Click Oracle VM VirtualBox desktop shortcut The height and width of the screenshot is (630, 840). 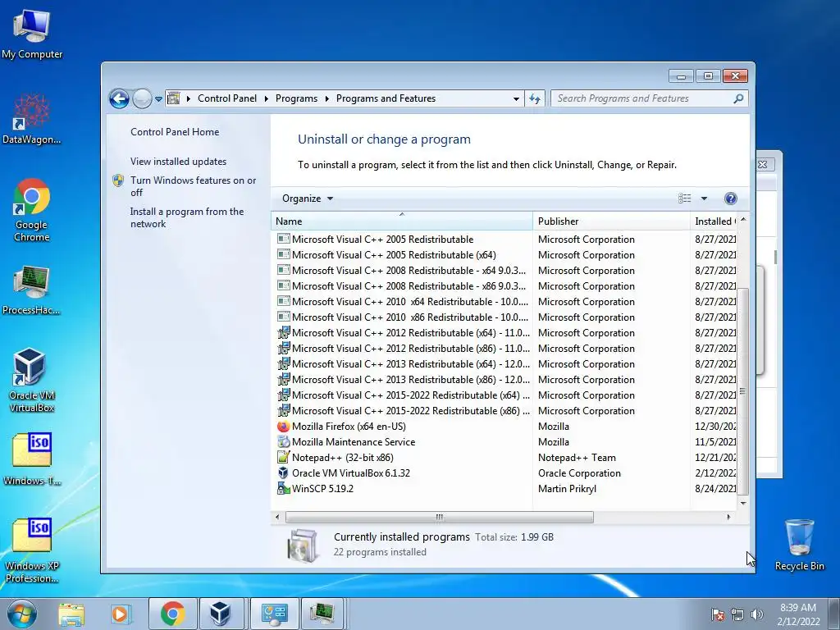pos(32,381)
